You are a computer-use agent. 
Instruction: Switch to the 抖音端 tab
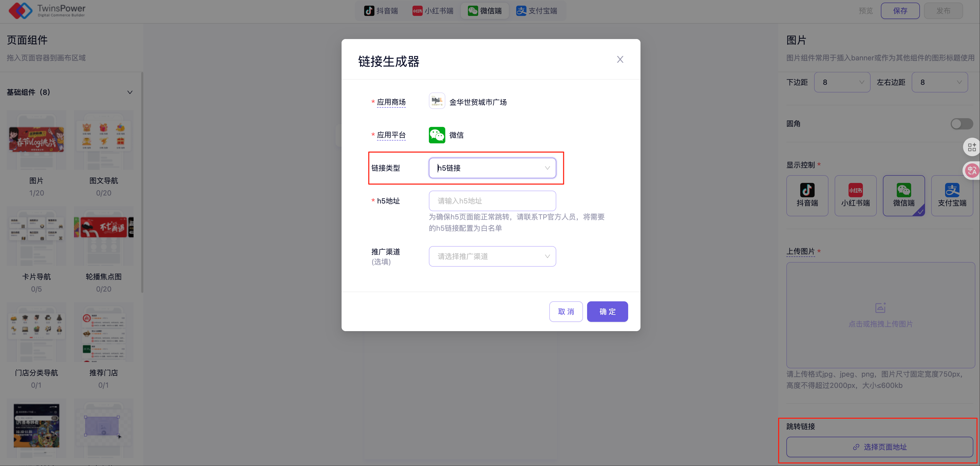point(381,11)
